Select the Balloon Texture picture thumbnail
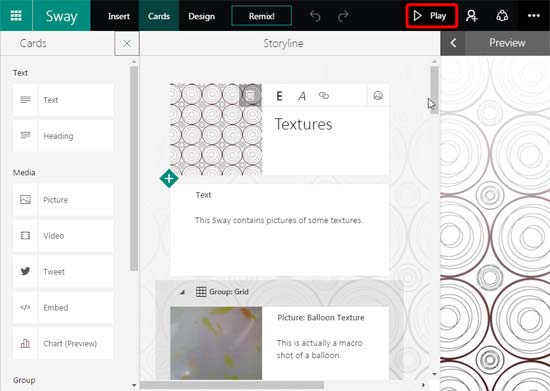550x391 pixels. [x=216, y=343]
